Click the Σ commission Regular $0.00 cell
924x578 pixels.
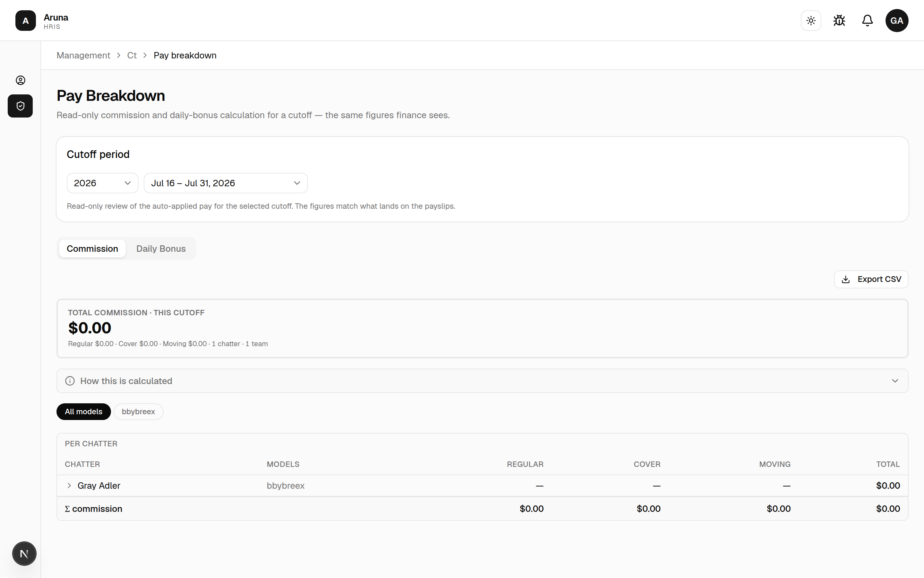(532, 509)
